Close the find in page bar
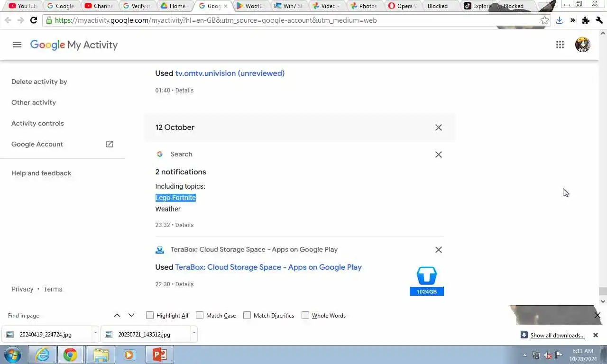The height and width of the screenshot is (364, 607). click(597, 315)
